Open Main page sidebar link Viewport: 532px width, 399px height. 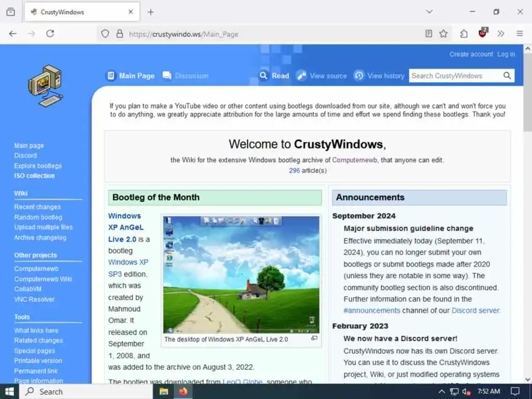(x=29, y=145)
